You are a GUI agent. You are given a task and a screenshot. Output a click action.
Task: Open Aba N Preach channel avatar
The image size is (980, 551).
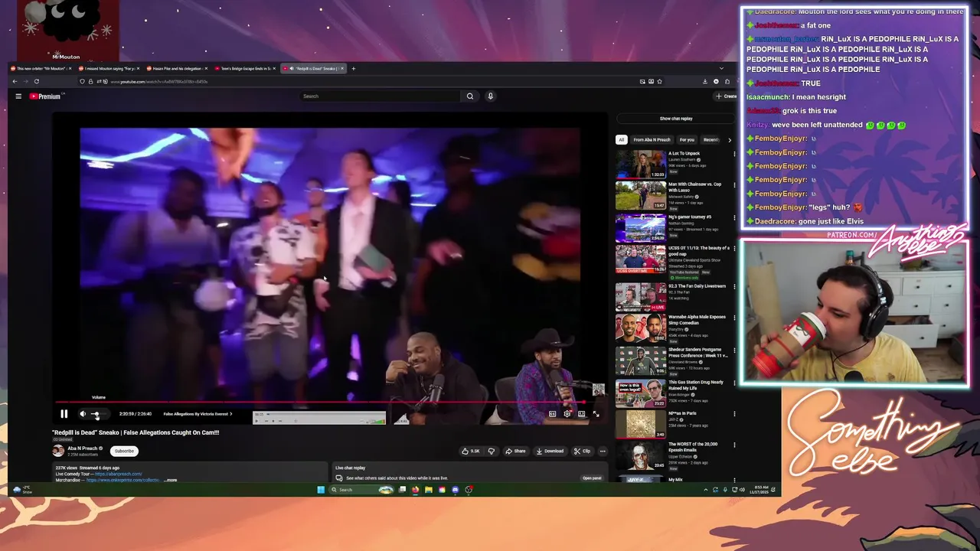(x=58, y=451)
